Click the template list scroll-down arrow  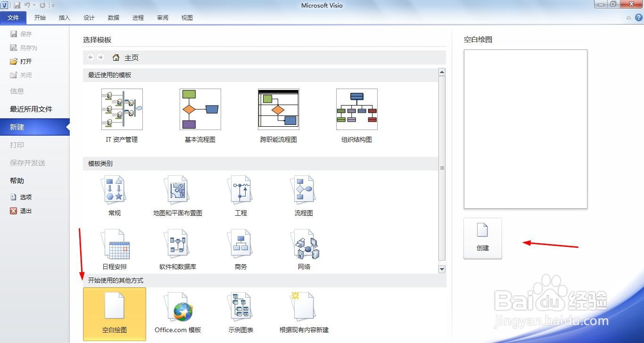pyautogui.click(x=442, y=269)
